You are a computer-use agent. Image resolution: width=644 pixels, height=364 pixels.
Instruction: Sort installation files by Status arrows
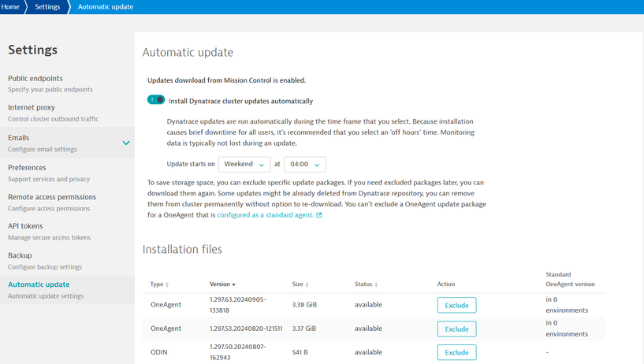[377, 284]
